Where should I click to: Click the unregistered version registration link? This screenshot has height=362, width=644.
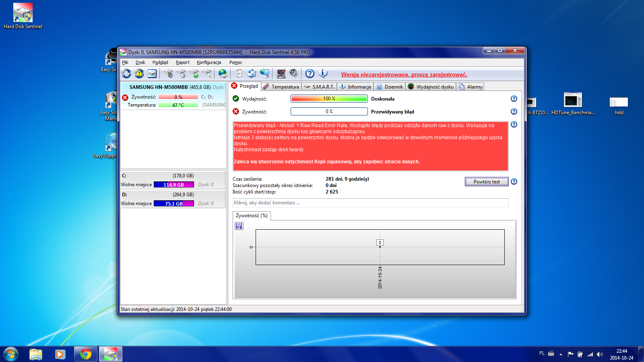pyautogui.click(x=404, y=74)
